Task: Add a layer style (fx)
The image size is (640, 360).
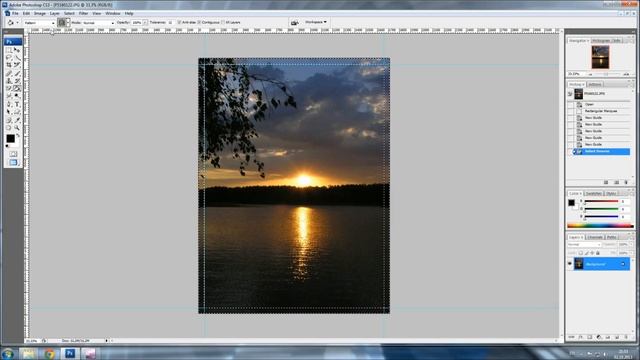Action: click(581, 337)
